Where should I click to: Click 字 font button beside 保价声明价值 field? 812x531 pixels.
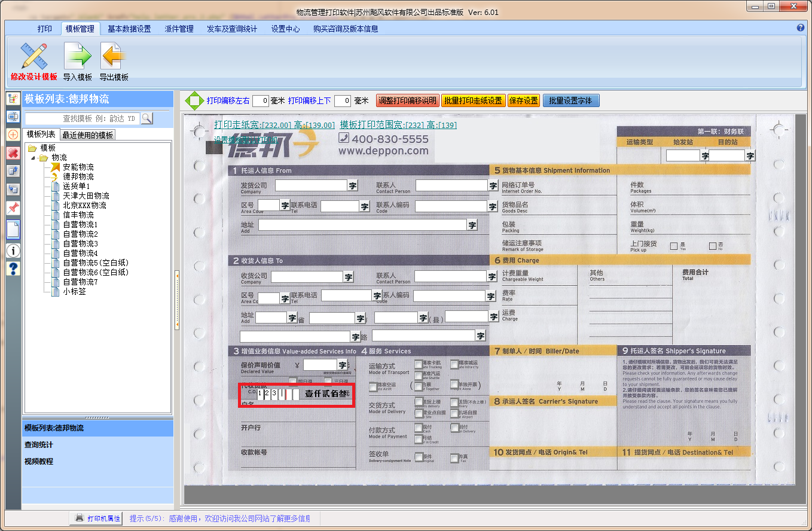(x=342, y=365)
